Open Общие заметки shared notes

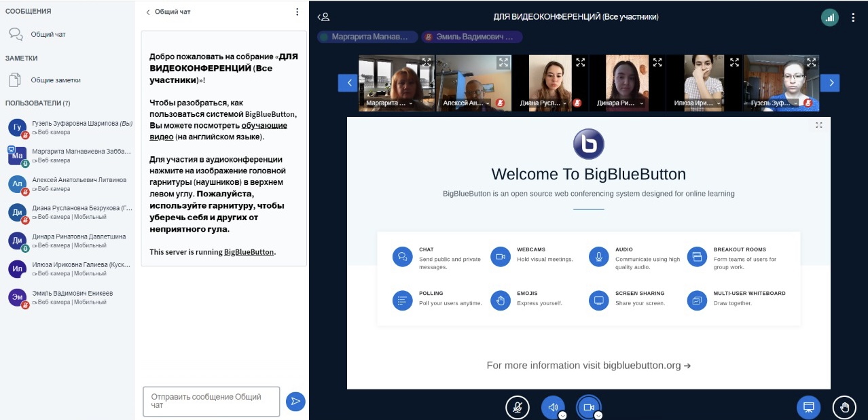click(55, 80)
